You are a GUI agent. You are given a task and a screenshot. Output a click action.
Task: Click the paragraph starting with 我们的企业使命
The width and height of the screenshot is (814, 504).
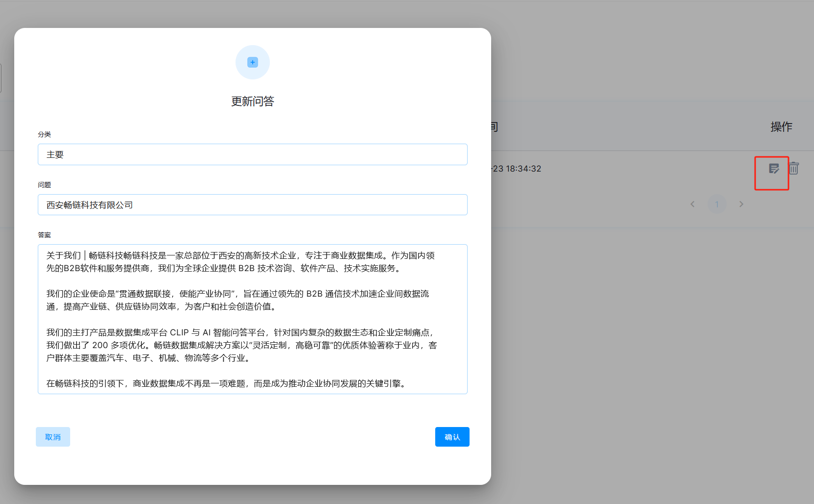237,300
